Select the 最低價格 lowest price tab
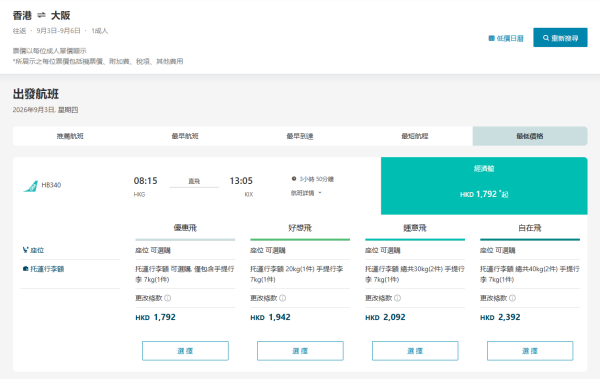 click(530, 136)
